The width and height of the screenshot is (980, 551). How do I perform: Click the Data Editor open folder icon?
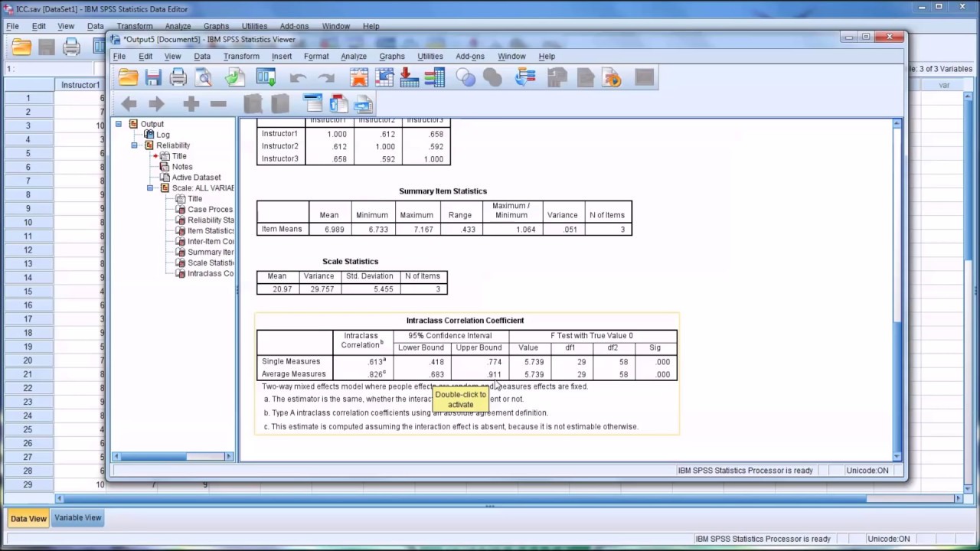pos(21,47)
